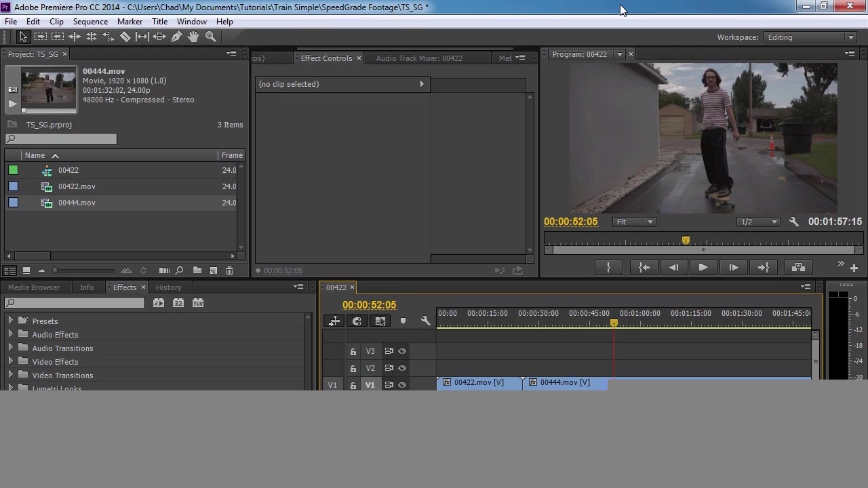Step Back one frame

click(673, 268)
